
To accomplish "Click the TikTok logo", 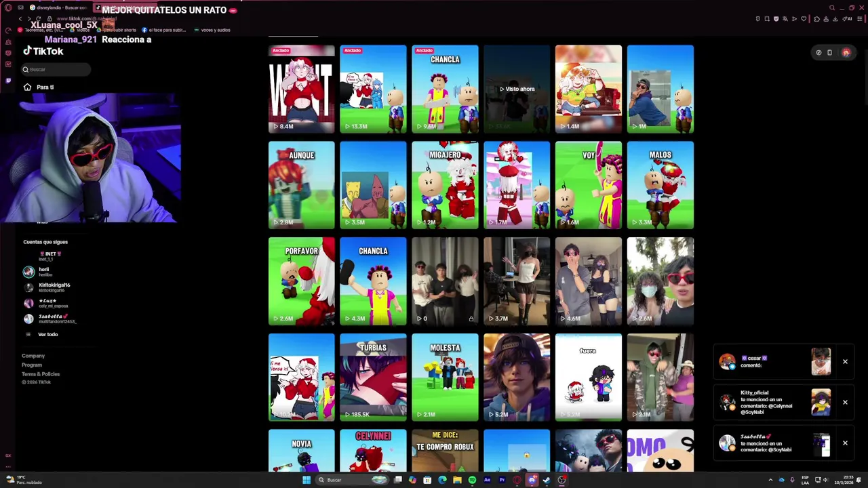I will [x=43, y=51].
